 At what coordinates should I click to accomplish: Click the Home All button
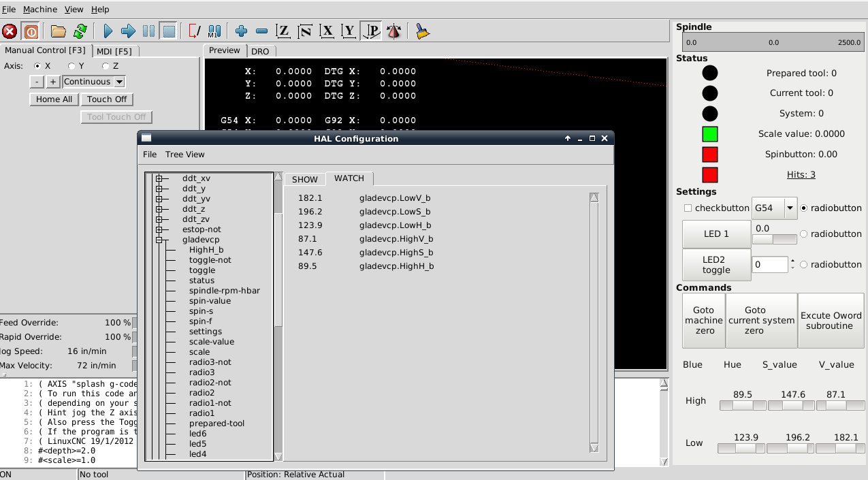coord(54,99)
